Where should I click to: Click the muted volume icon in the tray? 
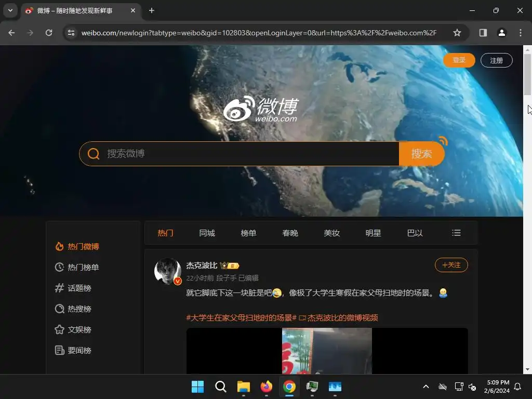(472, 387)
